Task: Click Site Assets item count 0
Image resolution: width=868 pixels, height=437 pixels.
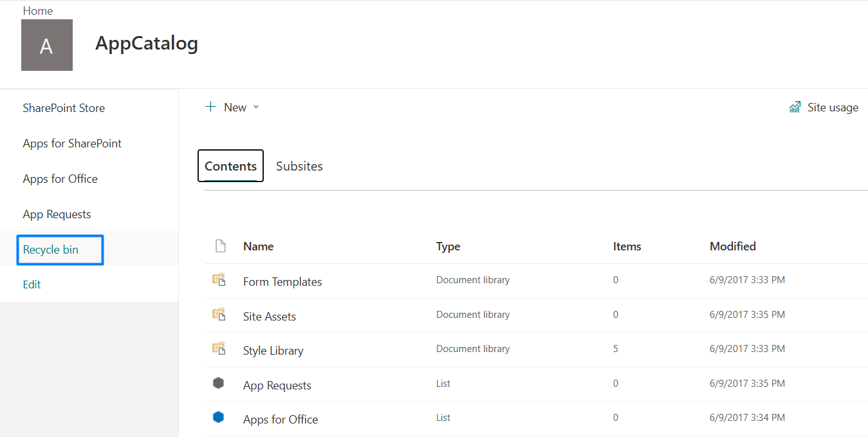Action: coord(616,315)
